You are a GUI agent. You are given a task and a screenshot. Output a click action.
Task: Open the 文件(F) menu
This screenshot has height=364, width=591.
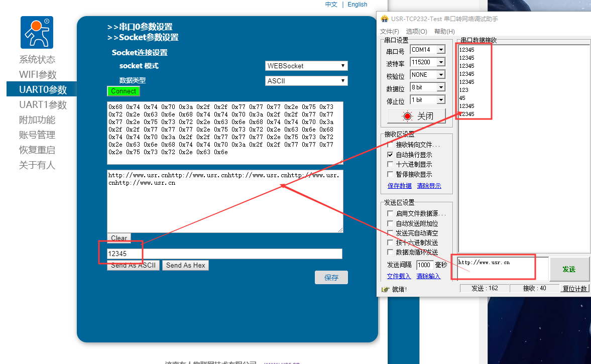coord(390,32)
